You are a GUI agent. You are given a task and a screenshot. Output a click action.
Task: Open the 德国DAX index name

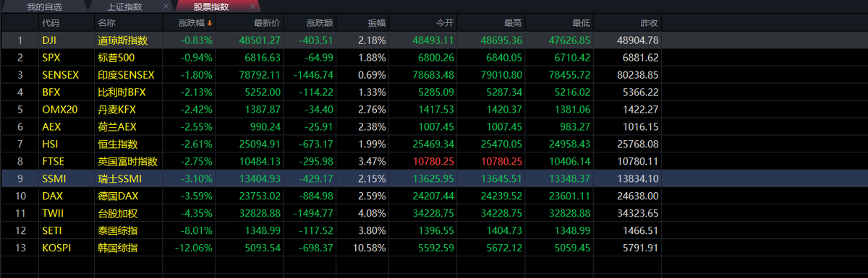click(x=118, y=196)
